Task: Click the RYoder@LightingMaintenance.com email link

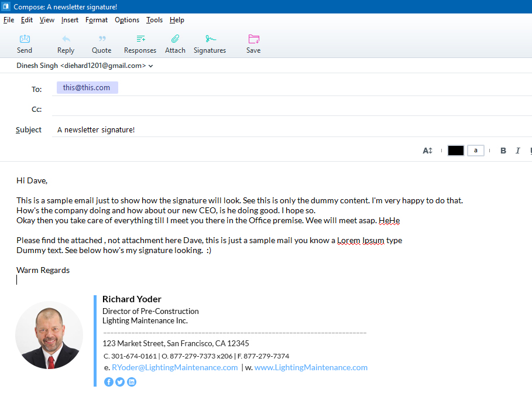Action: [175, 367]
